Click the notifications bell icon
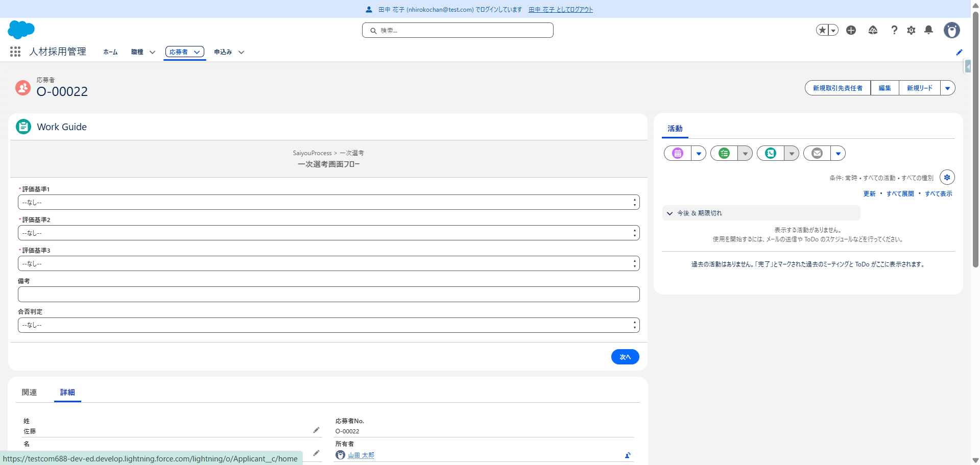The width and height of the screenshot is (980, 465). (x=928, y=30)
